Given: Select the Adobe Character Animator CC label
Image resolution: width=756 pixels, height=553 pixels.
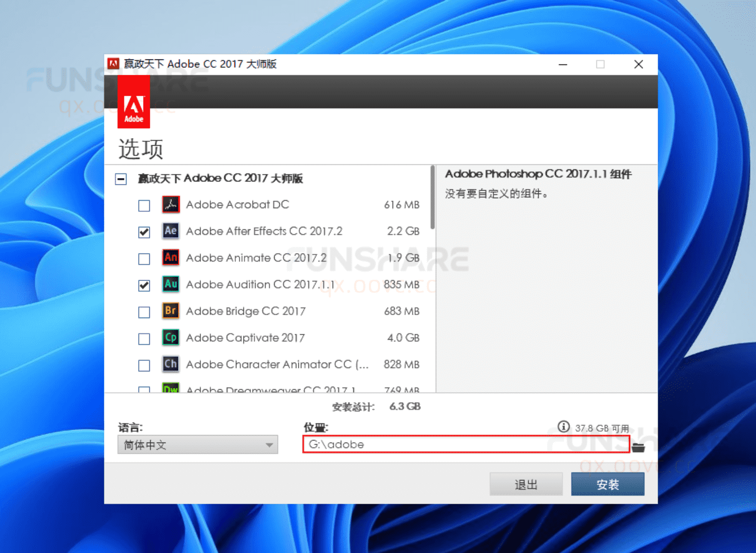Looking at the screenshot, I should tap(277, 364).
